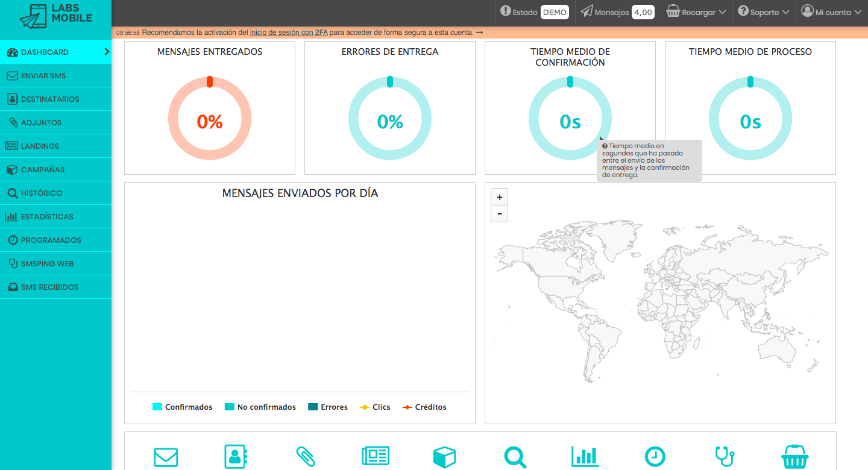
Task: Open the bar chart statistics shortcut icon
Action: pyautogui.click(x=585, y=457)
